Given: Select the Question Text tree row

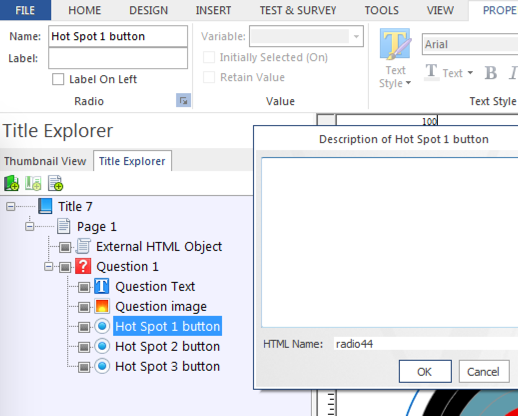Looking at the screenshot, I should [155, 286].
